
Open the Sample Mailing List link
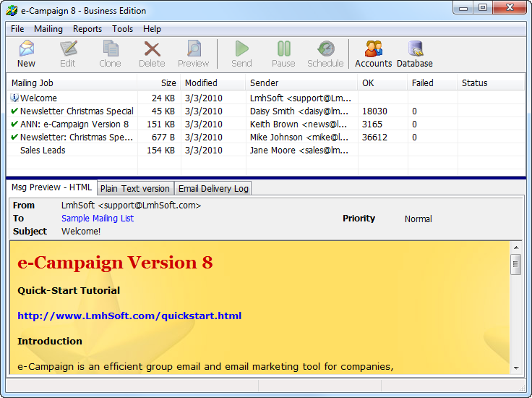pyautogui.click(x=98, y=219)
